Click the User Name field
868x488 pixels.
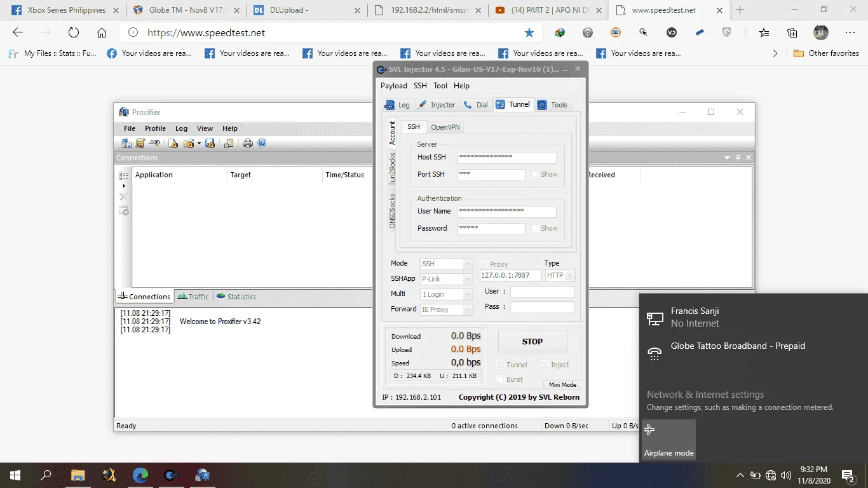506,212
